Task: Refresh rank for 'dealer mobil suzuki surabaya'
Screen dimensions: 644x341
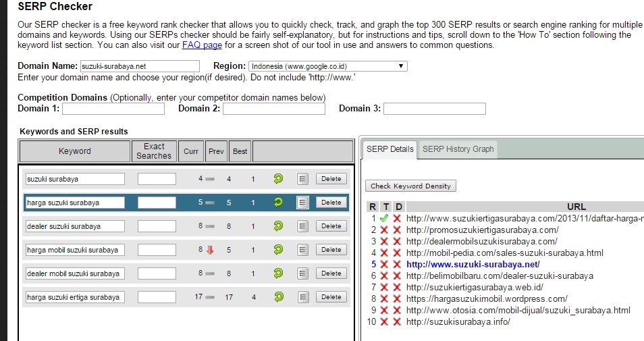Action: pyautogui.click(x=278, y=273)
